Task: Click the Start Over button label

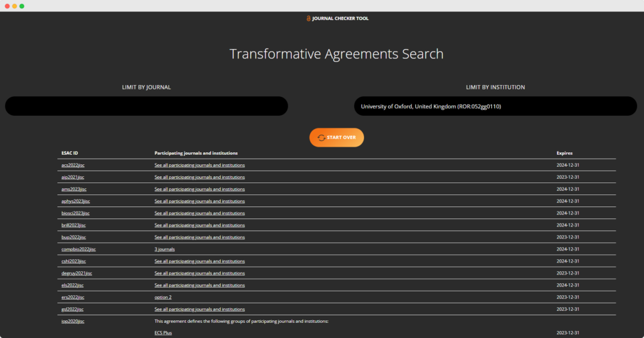Action: [341, 137]
